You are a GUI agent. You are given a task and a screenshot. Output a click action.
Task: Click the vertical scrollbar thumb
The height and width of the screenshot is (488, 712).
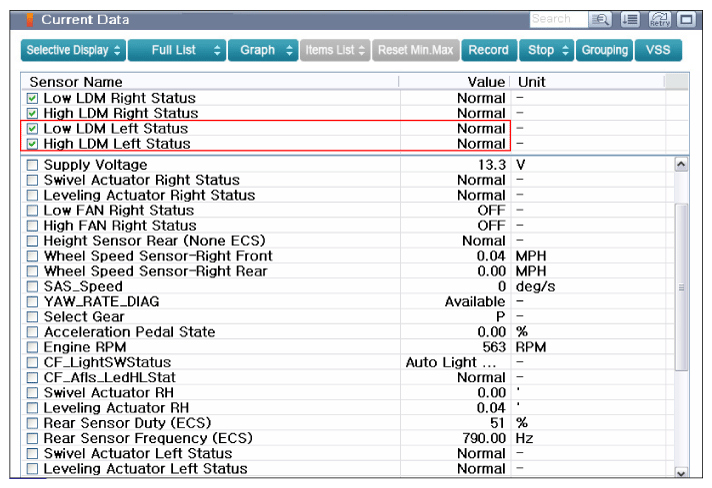click(681, 287)
